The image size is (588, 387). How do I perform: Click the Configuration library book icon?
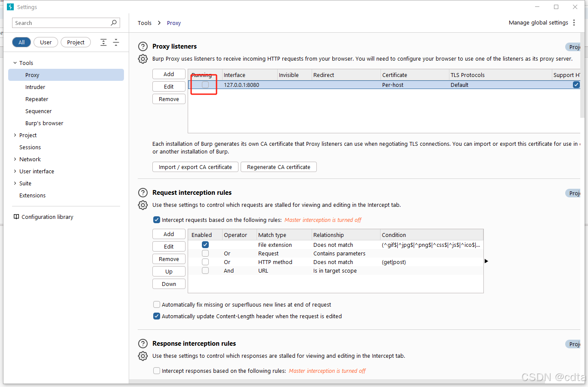[x=16, y=217]
